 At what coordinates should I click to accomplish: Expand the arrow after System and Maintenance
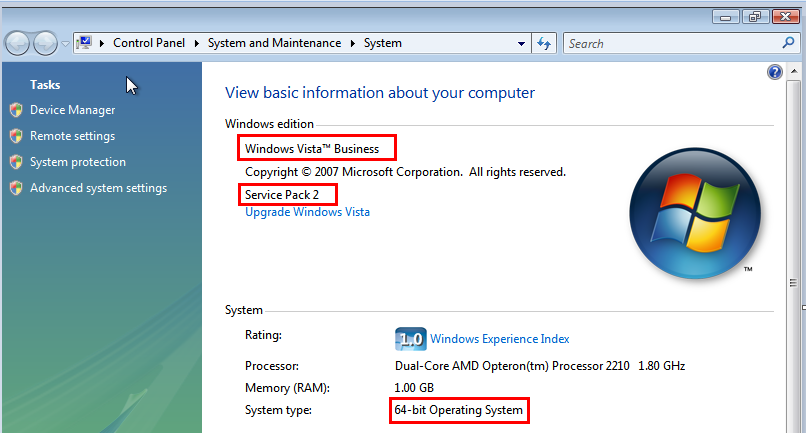pos(352,43)
